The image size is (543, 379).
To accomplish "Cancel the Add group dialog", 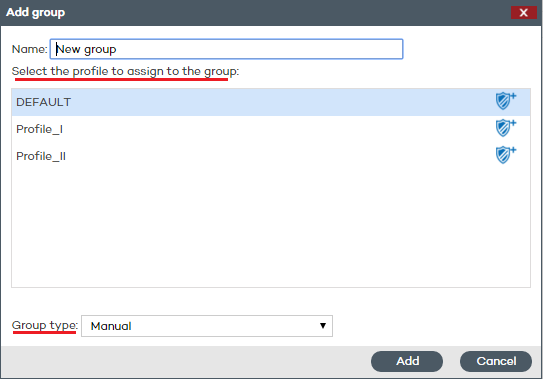I will click(x=496, y=361).
